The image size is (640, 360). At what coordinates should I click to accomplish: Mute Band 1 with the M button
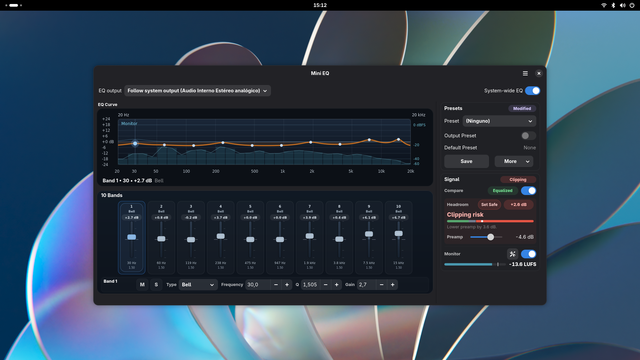[142, 284]
